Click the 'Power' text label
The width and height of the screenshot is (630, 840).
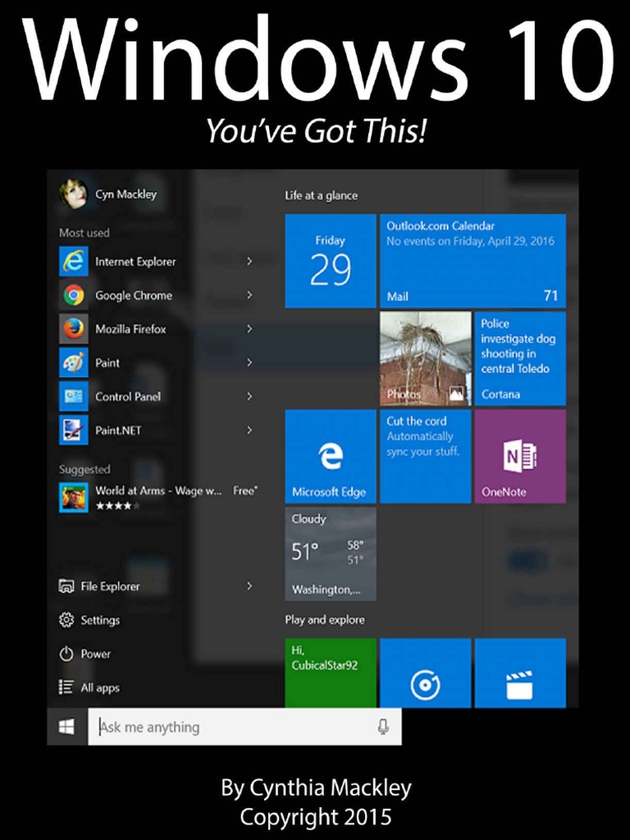point(96,654)
